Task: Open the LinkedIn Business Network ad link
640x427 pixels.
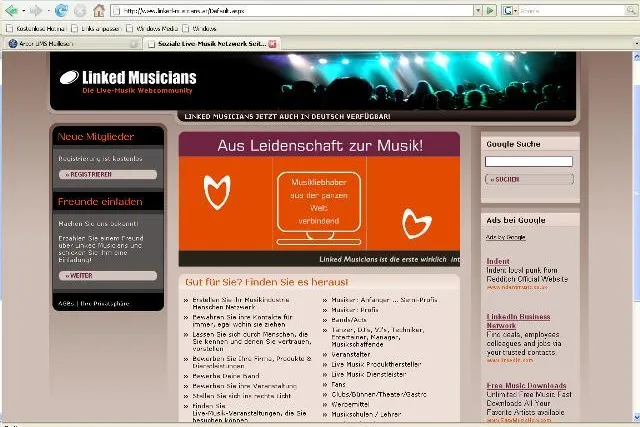Action: point(518,321)
